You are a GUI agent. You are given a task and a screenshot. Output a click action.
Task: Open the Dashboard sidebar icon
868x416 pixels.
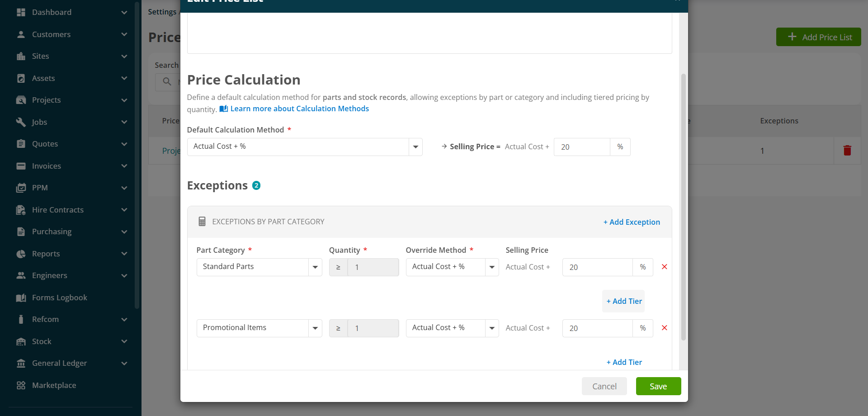[x=21, y=12]
